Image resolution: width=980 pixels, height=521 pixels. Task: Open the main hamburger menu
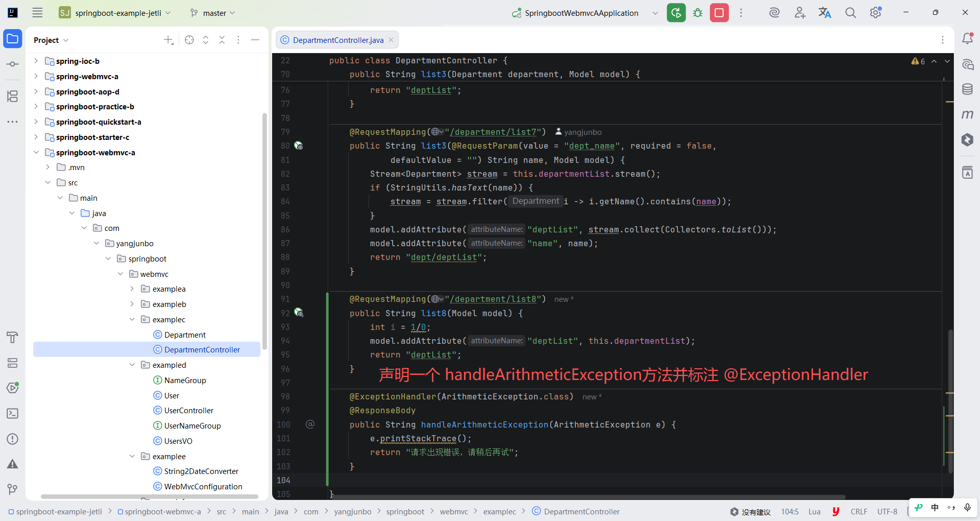(x=37, y=13)
